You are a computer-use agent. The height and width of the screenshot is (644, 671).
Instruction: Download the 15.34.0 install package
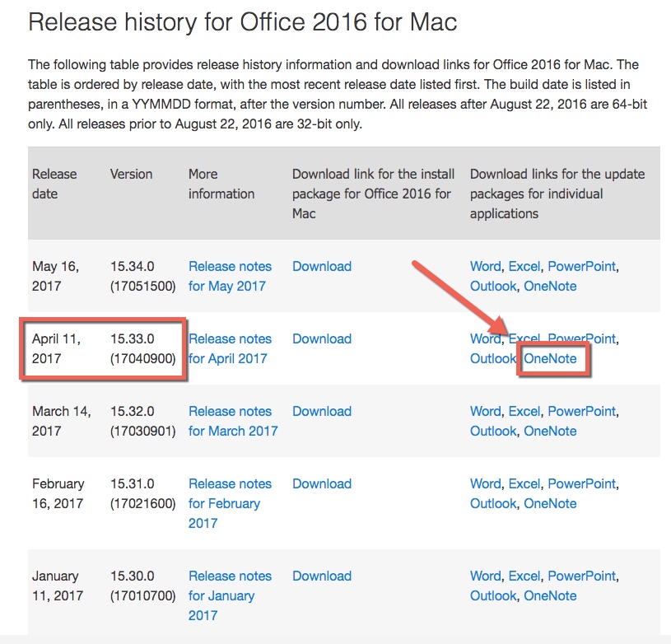tap(322, 266)
